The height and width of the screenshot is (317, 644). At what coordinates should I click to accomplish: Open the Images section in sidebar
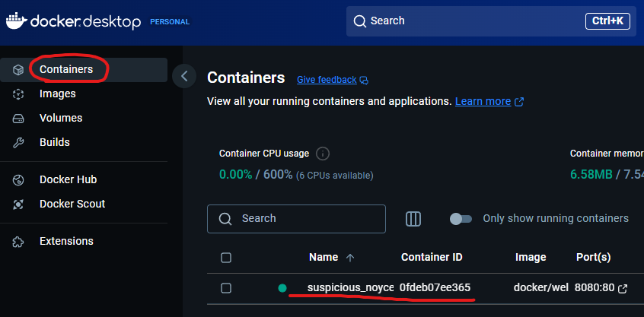click(84, 94)
